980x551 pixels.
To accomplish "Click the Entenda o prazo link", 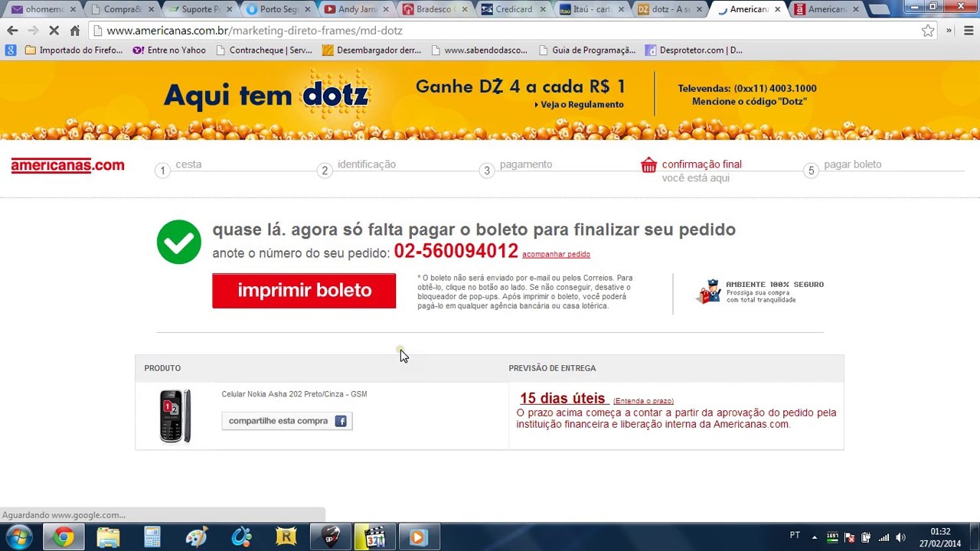I will (643, 401).
